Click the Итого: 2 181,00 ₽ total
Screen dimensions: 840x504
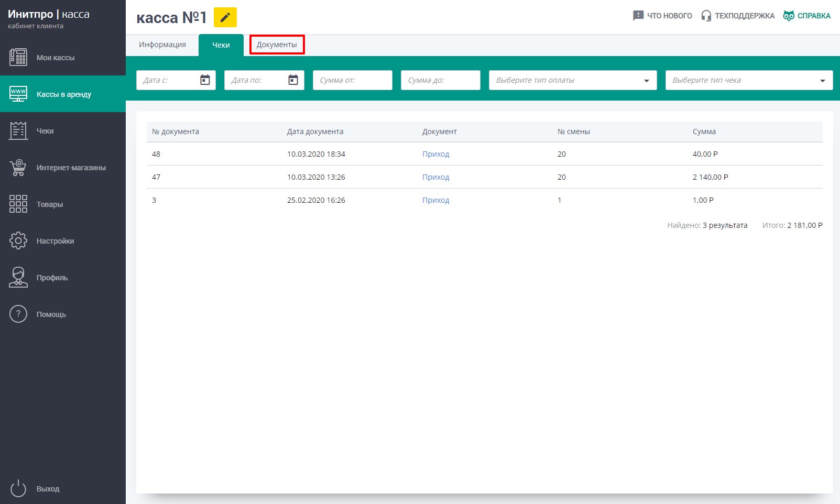click(x=792, y=225)
